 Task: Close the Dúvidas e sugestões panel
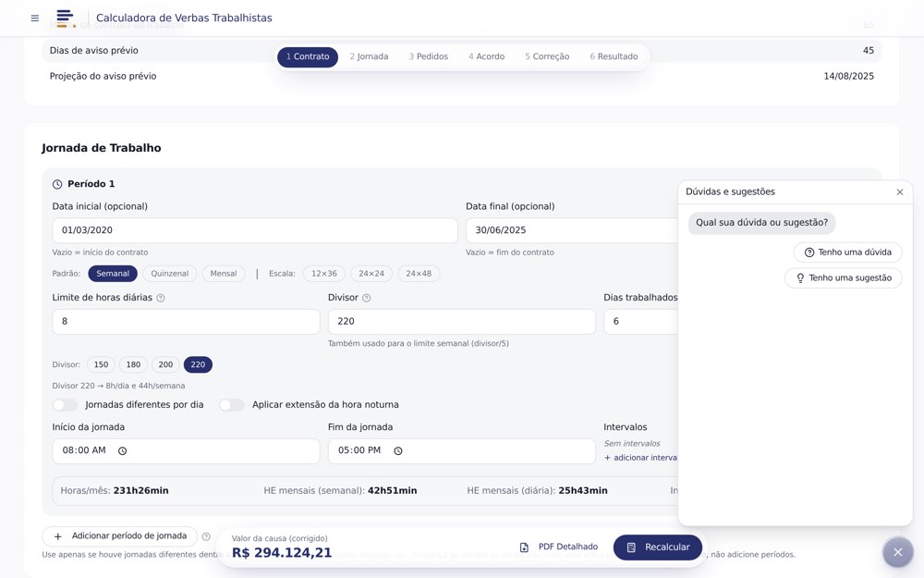(x=900, y=192)
